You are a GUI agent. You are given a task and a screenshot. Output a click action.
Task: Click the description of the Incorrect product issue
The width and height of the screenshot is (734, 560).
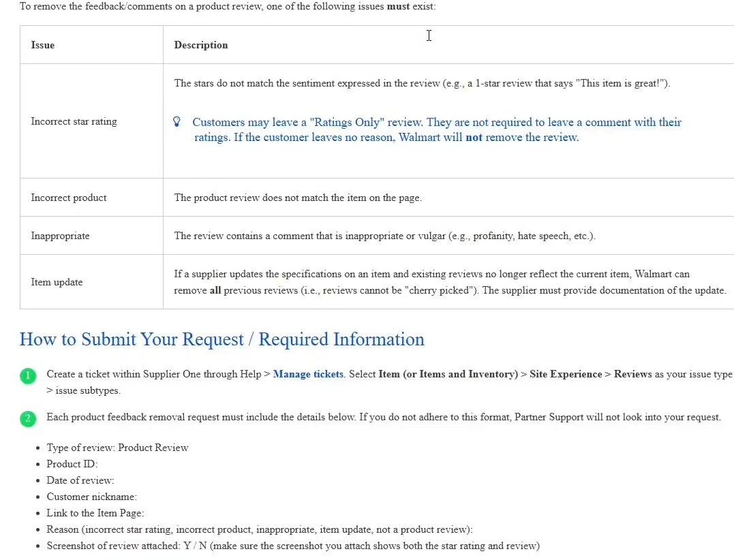click(298, 198)
